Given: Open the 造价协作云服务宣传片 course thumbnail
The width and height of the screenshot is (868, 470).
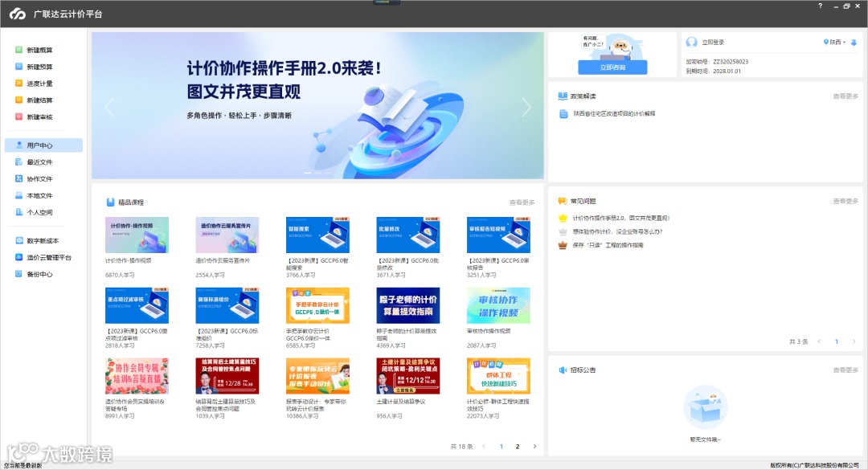Looking at the screenshot, I should click(x=227, y=235).
